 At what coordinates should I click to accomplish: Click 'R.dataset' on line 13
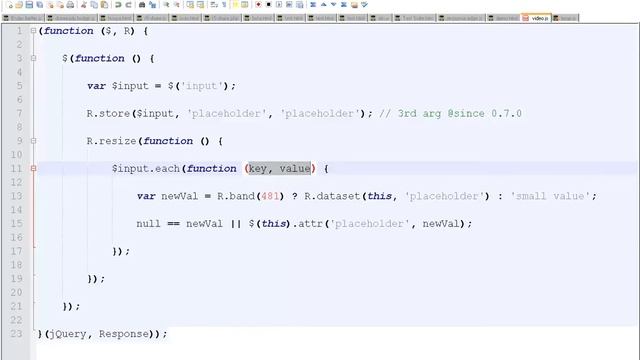(x=332, y=196)
